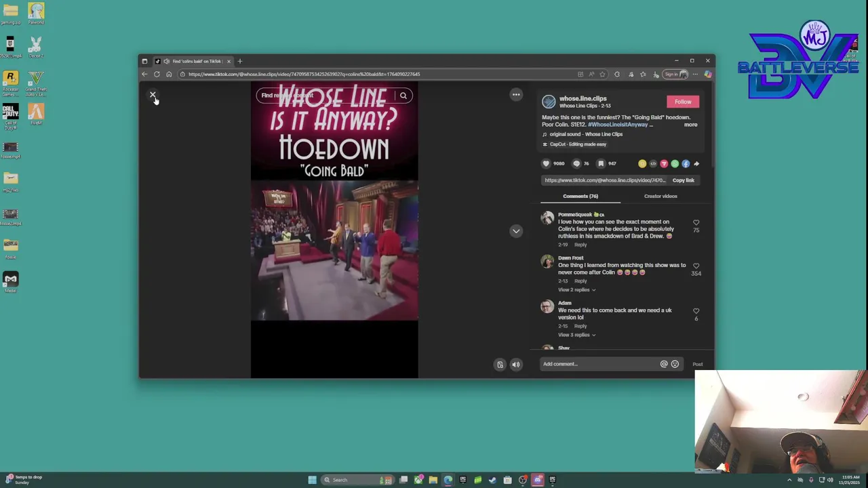Click the browser home icon
Image resolution: width=868 pixels, height=488 pixels.
[x=169, y=74]
